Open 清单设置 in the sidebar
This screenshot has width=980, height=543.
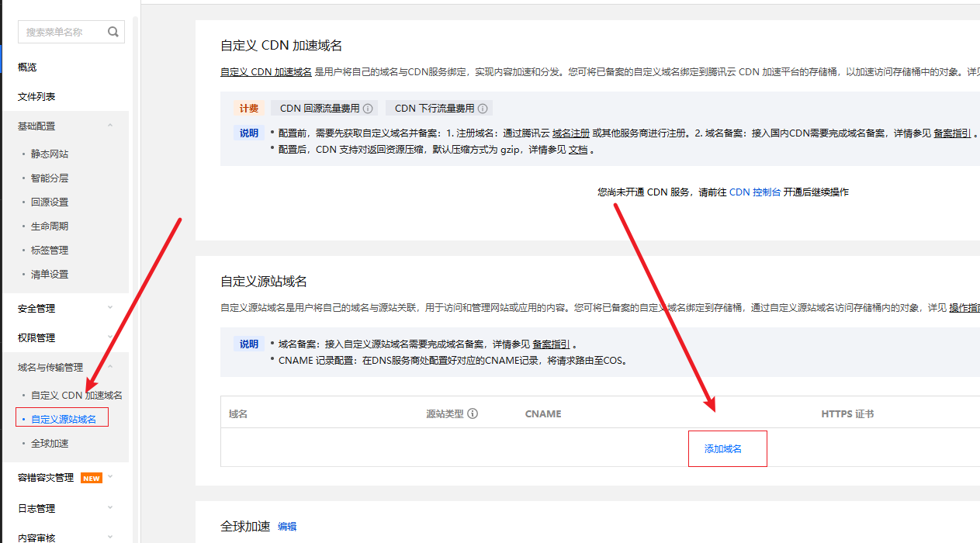click(50, 275)
